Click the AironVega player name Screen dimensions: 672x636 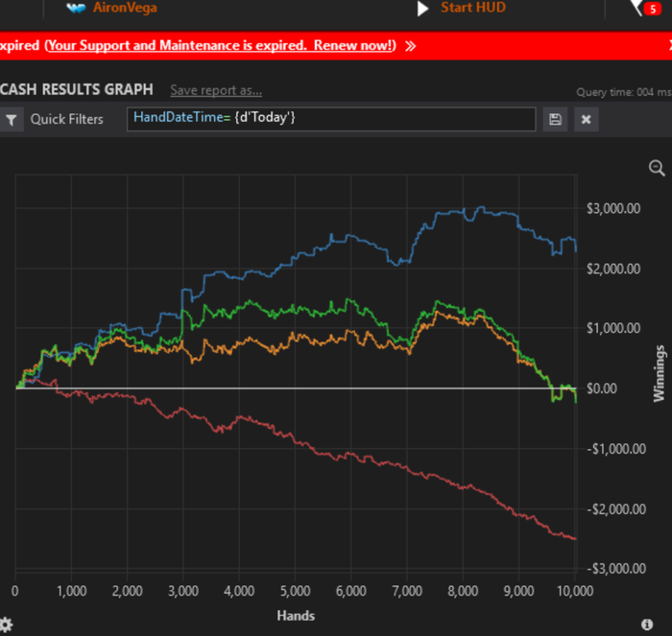(x=125, y=8)
